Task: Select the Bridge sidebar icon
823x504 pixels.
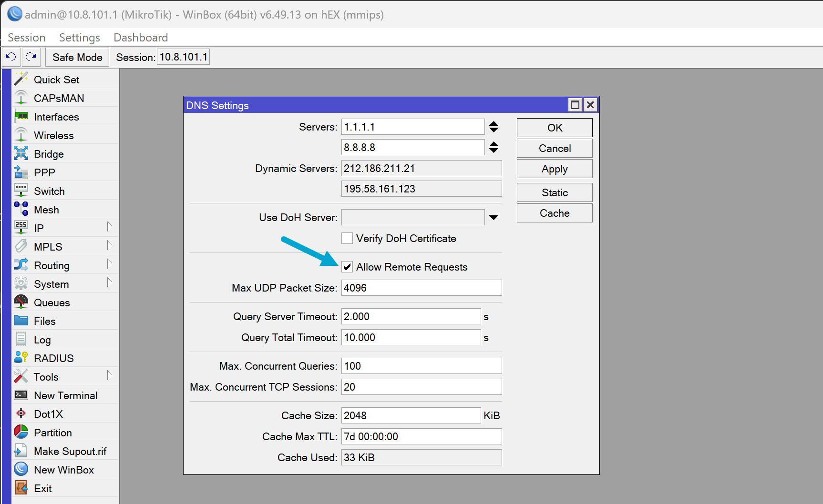Action: (x=21, y=153)
